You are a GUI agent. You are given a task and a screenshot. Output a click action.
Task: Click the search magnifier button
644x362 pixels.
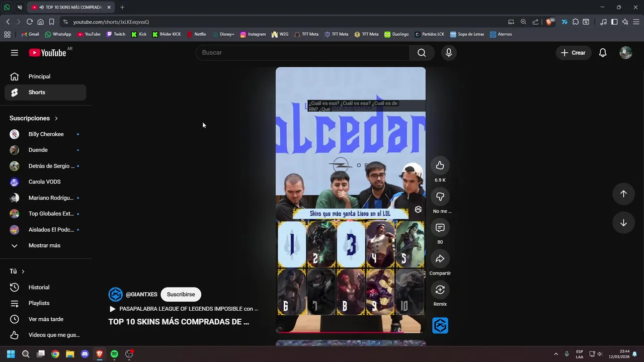(422, 53)
